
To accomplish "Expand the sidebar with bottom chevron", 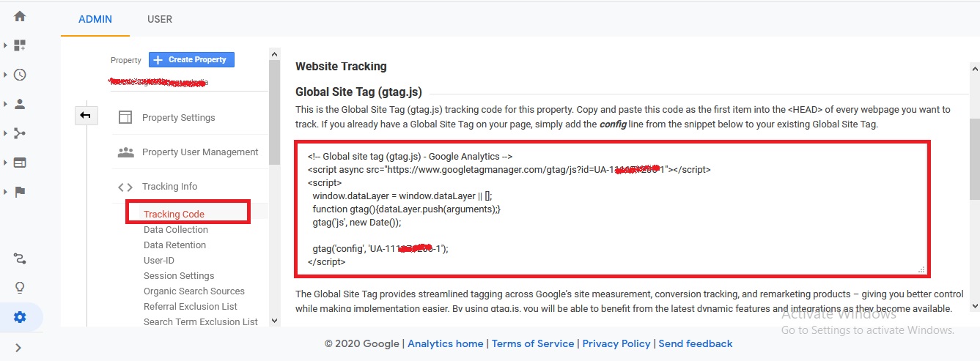I will 18,348.
